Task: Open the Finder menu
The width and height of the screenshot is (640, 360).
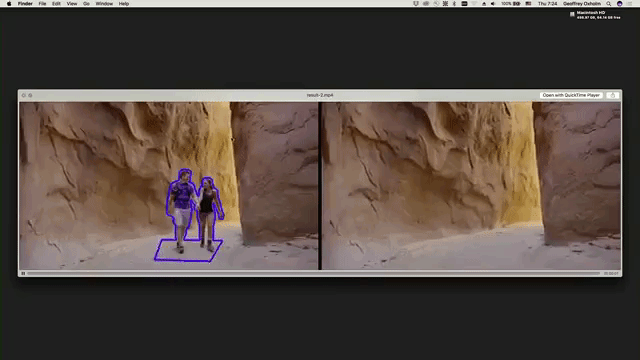Action: point(25,4)
